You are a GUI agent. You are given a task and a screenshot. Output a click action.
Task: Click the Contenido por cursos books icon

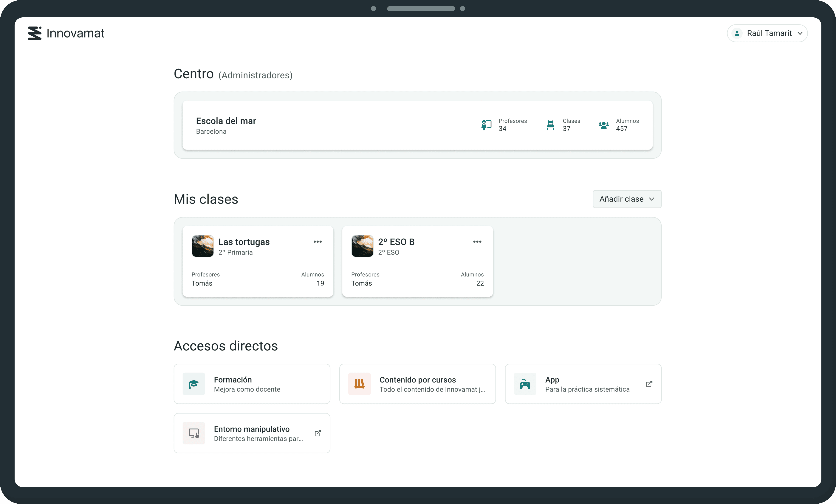point(359,384)
